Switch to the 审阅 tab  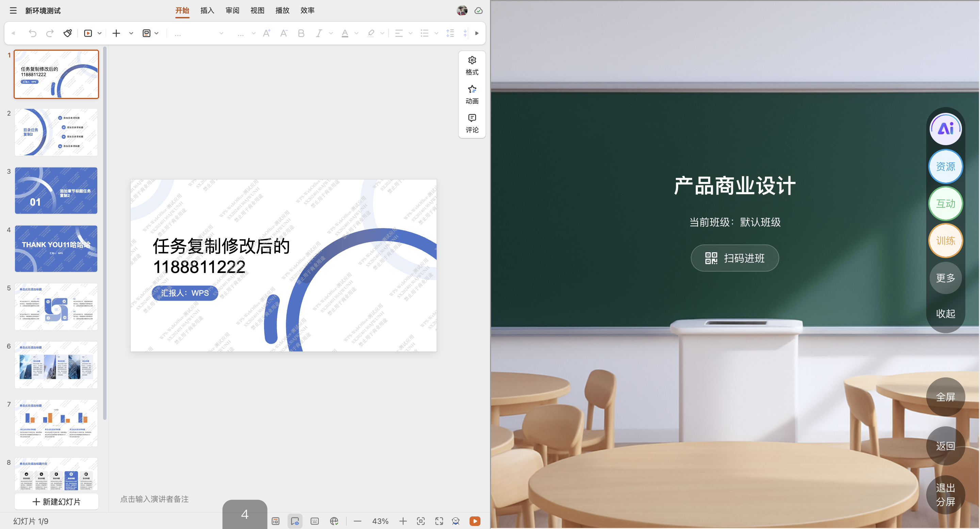[x=232, y=11]
